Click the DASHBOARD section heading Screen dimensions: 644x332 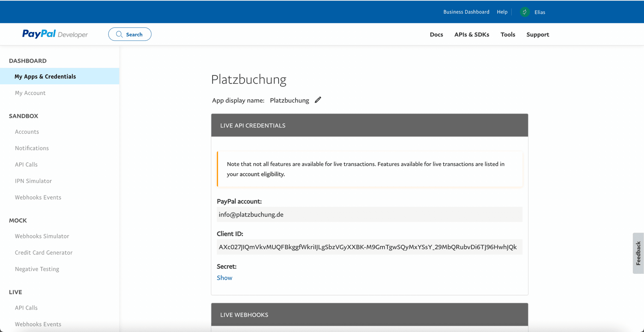coord(28,61)
